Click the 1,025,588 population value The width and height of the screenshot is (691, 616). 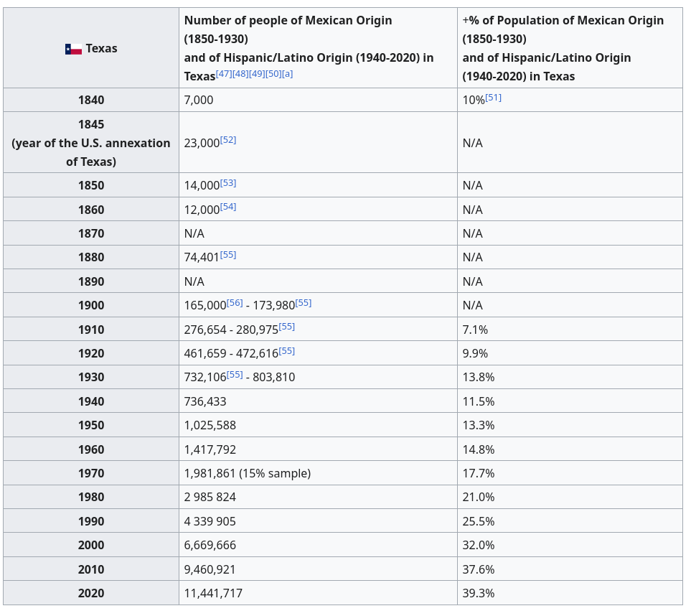210,425
